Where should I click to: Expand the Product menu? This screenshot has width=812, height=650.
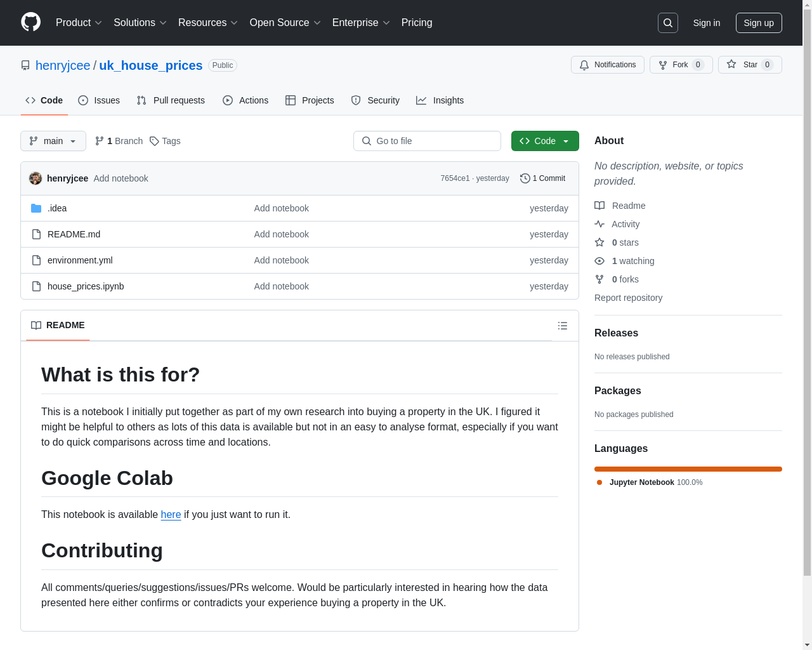pyautogui.click(x=79, y=23)
